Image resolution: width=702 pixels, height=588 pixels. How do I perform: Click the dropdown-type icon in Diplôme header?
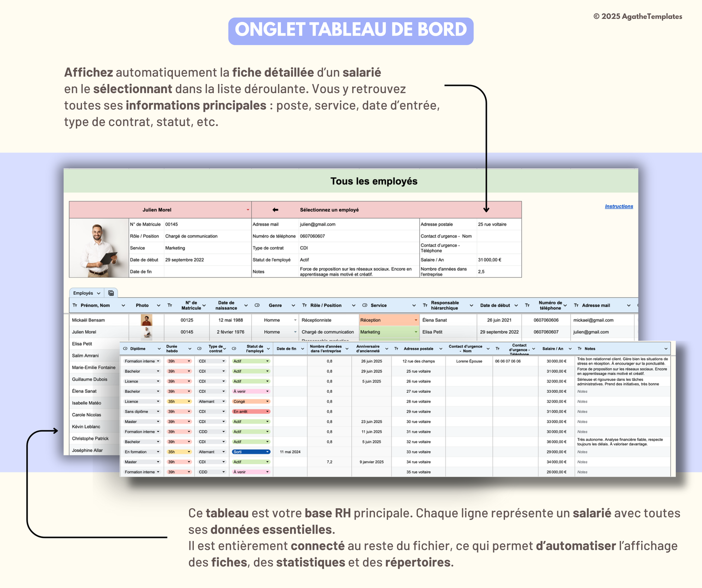point(125,349)
